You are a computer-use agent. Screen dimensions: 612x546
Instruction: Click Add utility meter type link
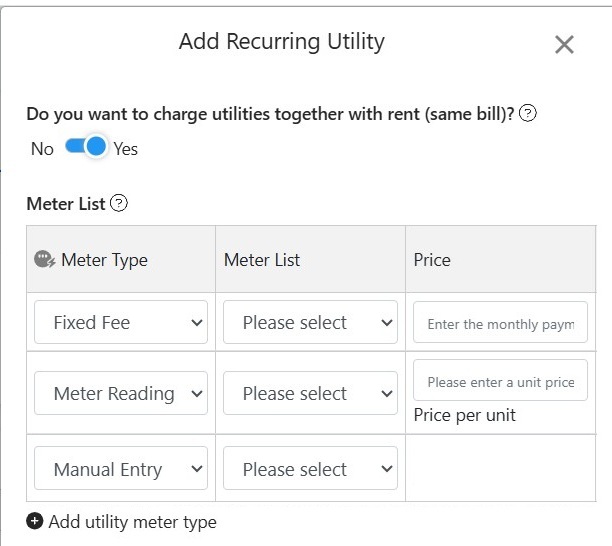pyautogui.click(x=132, y=521)
